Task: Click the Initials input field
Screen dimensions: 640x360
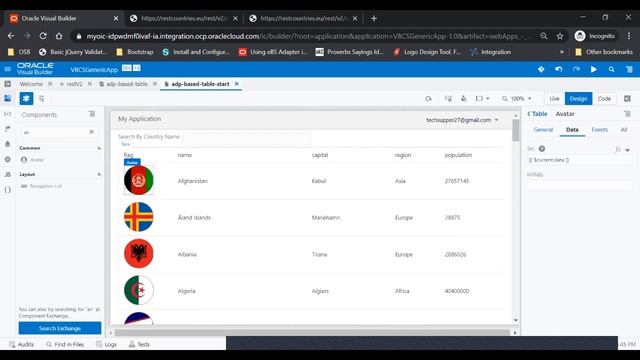Action: [580, 185]
